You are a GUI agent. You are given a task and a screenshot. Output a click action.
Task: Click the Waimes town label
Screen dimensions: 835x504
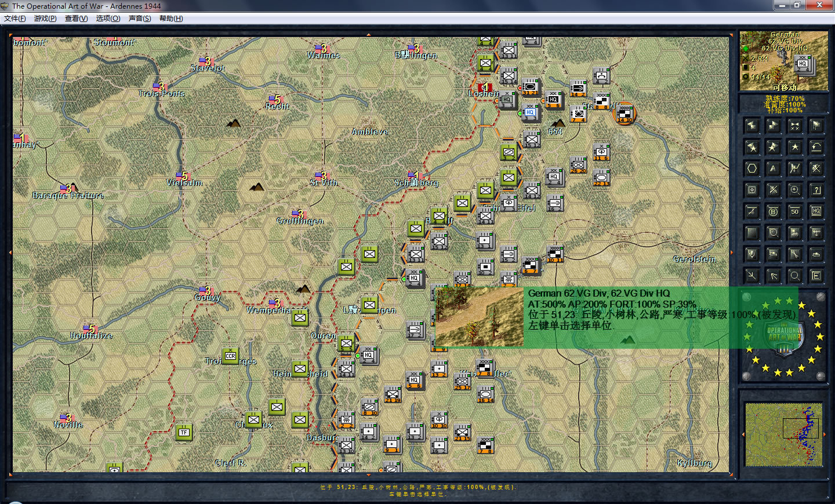coord(324,55)
